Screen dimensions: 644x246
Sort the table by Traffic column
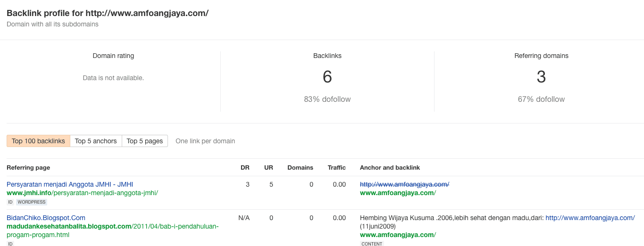[336, 168]
